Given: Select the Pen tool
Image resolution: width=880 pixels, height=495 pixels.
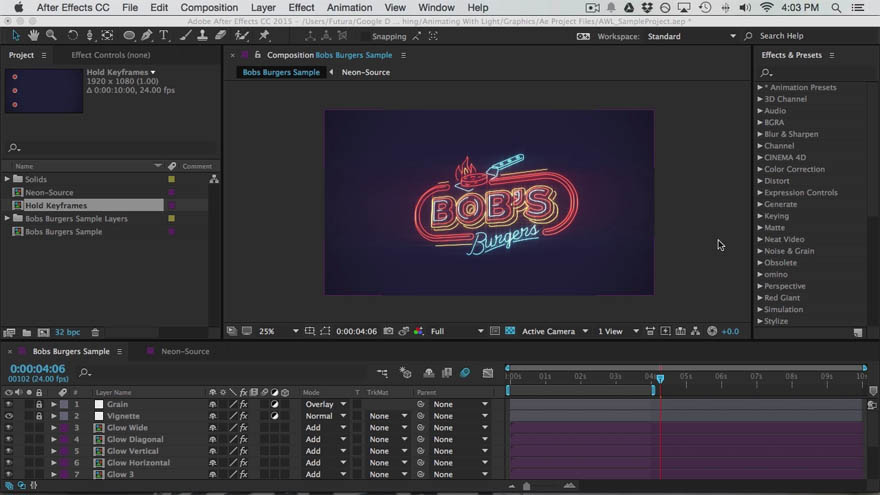Looking at the screenshot, I should click(x=146, y=35).
